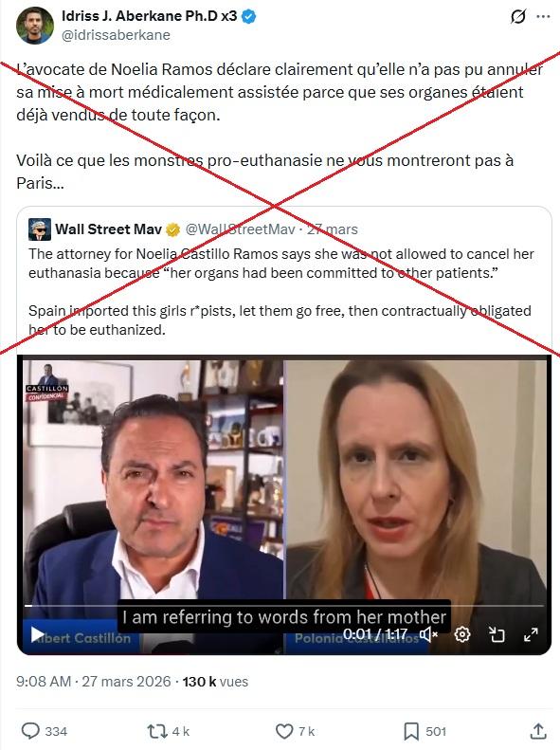
Task: Expand the video to fullscreen
Action: coord(531,634)
